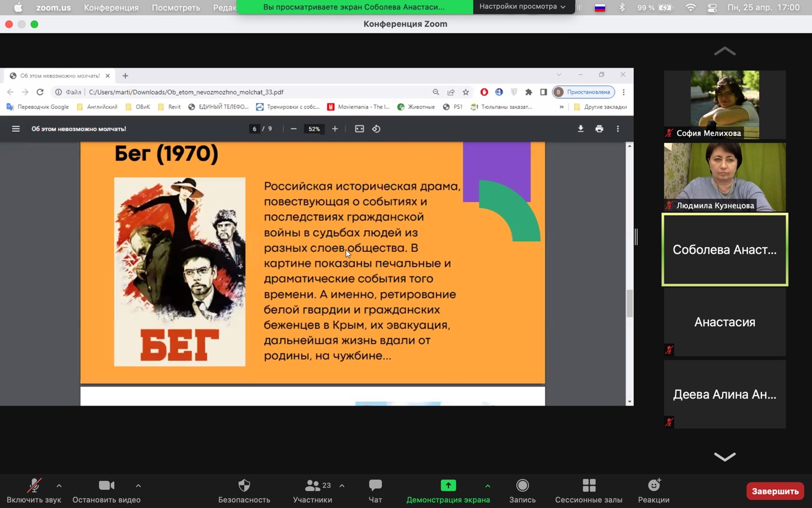Viewport: 812px width, 508px height.
Task: Open the browser extensions puzzle icon
Action: point(529,92)
